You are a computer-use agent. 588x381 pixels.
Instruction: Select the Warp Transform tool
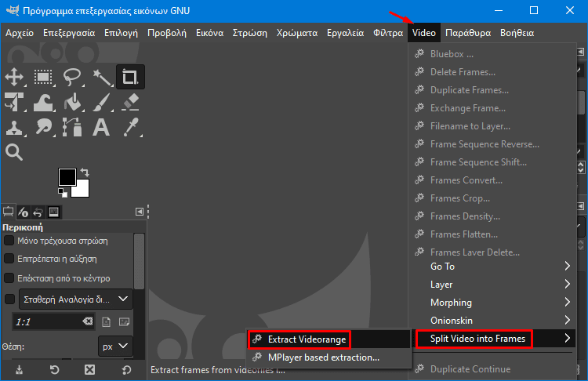pos(43,102)
